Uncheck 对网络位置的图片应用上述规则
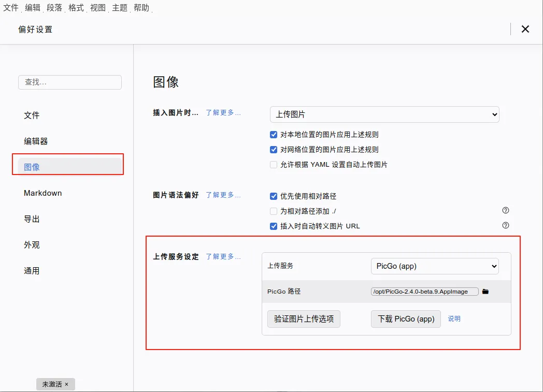The image size is (543, 392). (x=273, y=149)
